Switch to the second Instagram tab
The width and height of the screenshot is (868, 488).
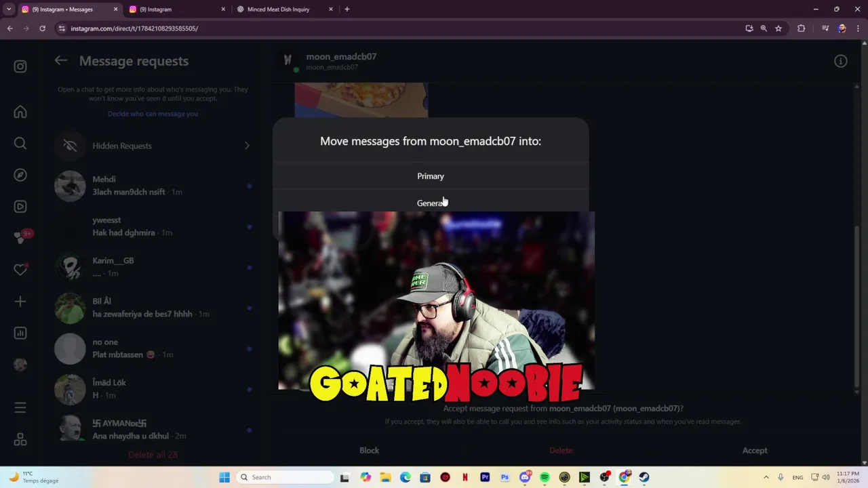(176, 9)
